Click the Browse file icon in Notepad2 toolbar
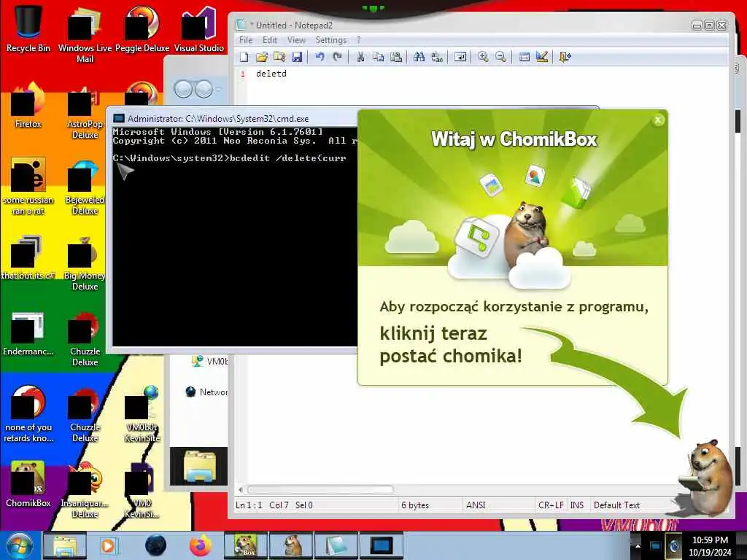The image size is (747, 560). (279, 57)
